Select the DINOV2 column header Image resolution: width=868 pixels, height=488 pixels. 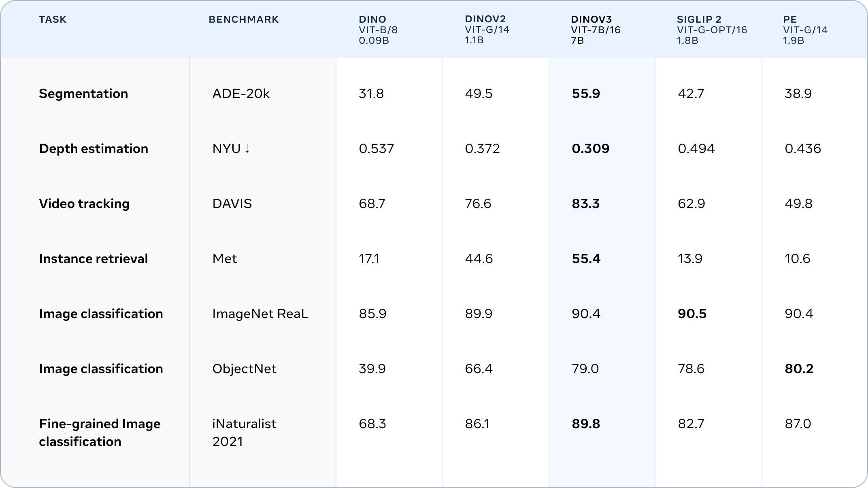tap(485, 19)
